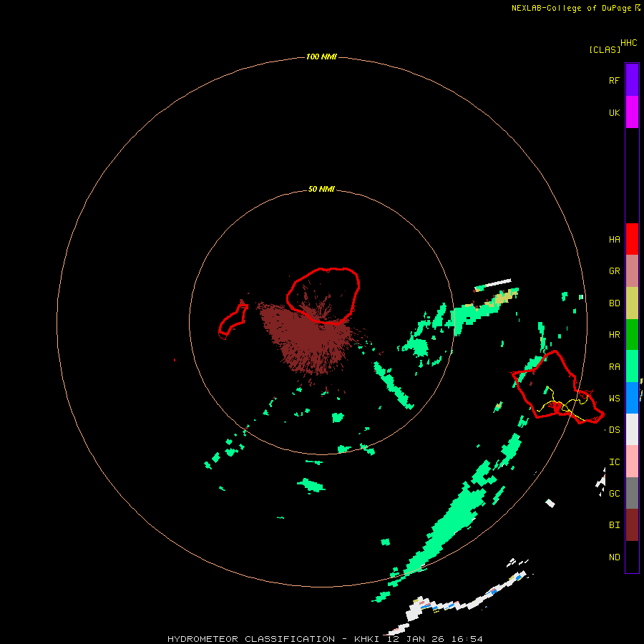Click the black ND legend swatch
Screen dimensions: 644x644
coord(632,557)
